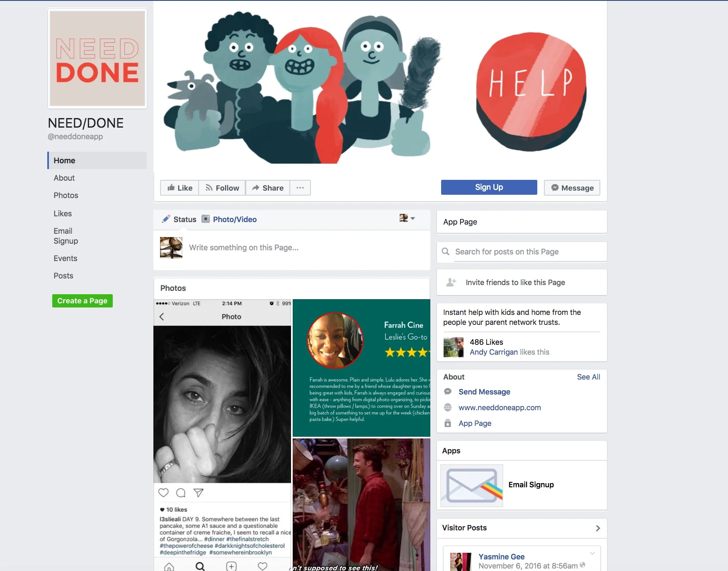Viewport: 728px width, 571px height.
Task: Click the NEED DONE profile picture
Action: click(x=97, y=58)
